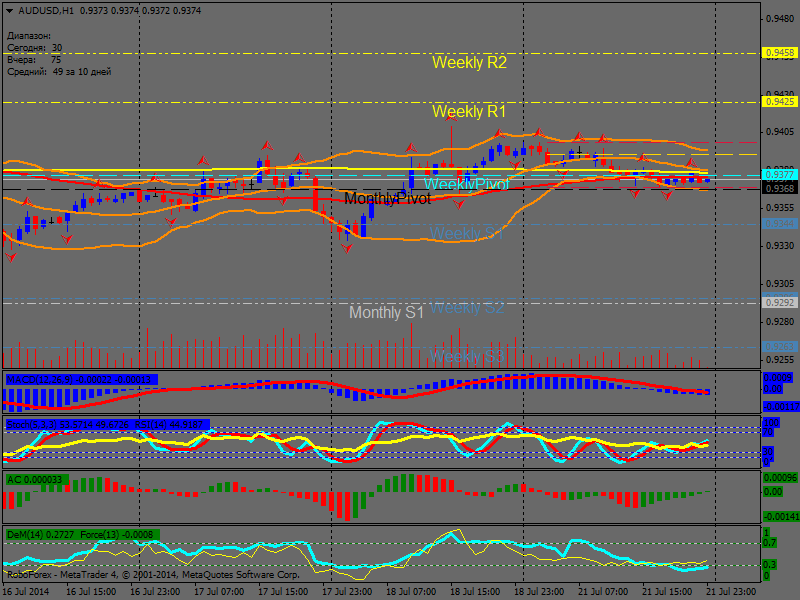
Task: Click the yellow 0.9425 price tag
Action: (x=779, y=101)
